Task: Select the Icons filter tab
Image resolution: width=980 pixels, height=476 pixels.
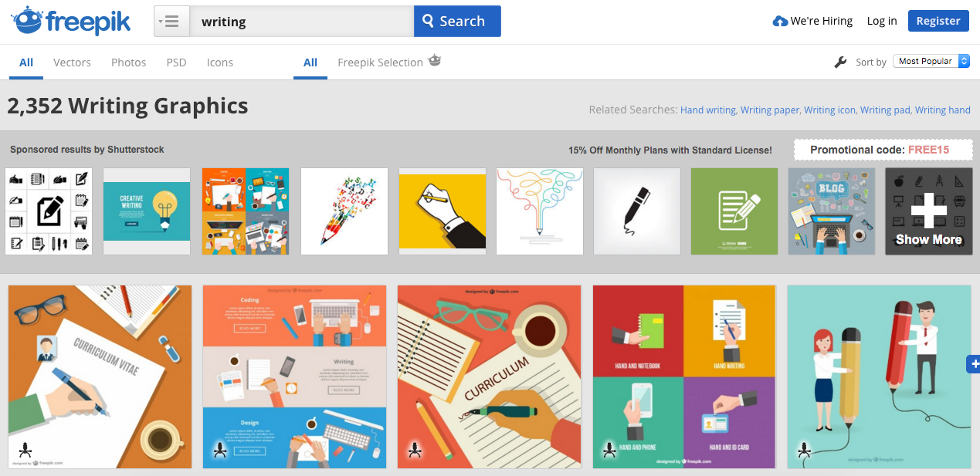Action: [x=219, y=62]
